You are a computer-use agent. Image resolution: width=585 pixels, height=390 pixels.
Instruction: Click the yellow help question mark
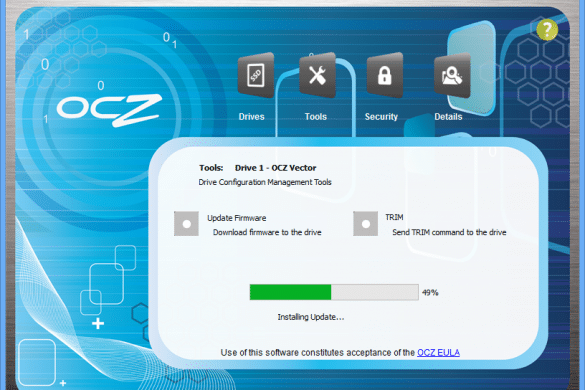coord(547,29)
